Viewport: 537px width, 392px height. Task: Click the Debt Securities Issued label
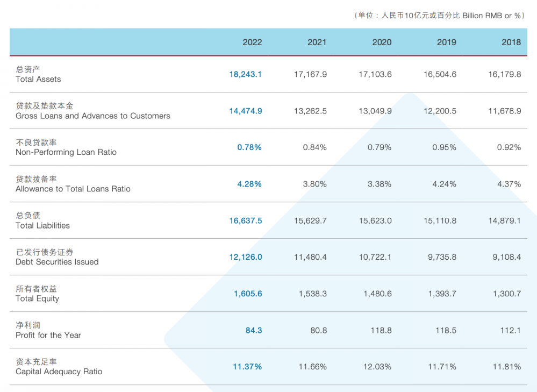[57, 262]
